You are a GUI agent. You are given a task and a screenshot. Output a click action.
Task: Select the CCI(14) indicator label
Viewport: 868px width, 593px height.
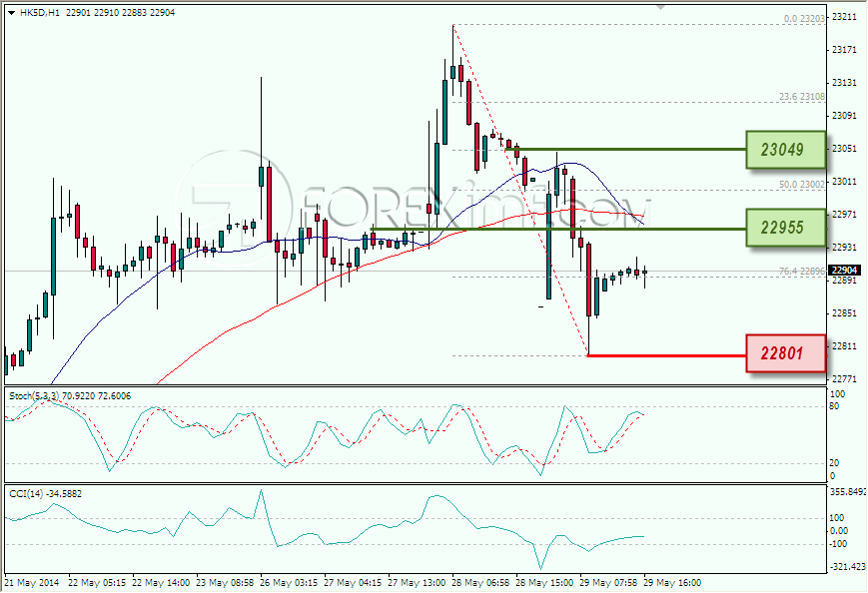click(25, 493)
